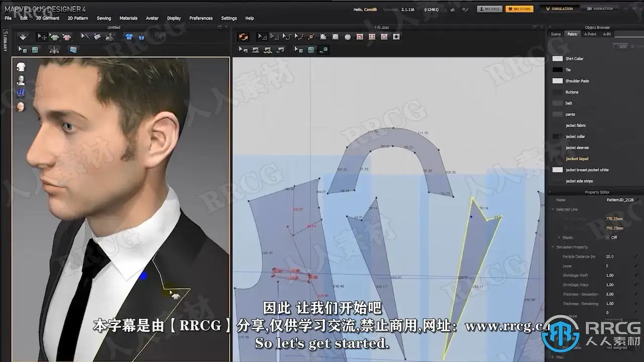Select the Shirt Collar fabric swatch
The width and height of the screenshot is (644, 362).
tap(557, 59)
